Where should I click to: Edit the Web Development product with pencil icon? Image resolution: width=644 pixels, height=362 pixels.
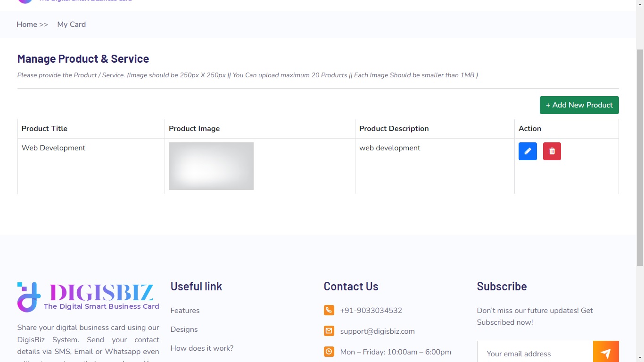pos(528,151)
